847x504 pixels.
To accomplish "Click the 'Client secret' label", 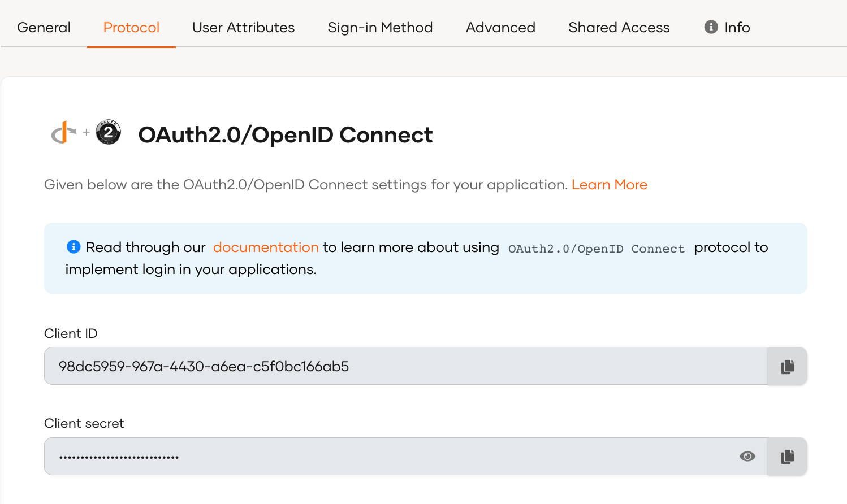I will [x=84, y=423].
